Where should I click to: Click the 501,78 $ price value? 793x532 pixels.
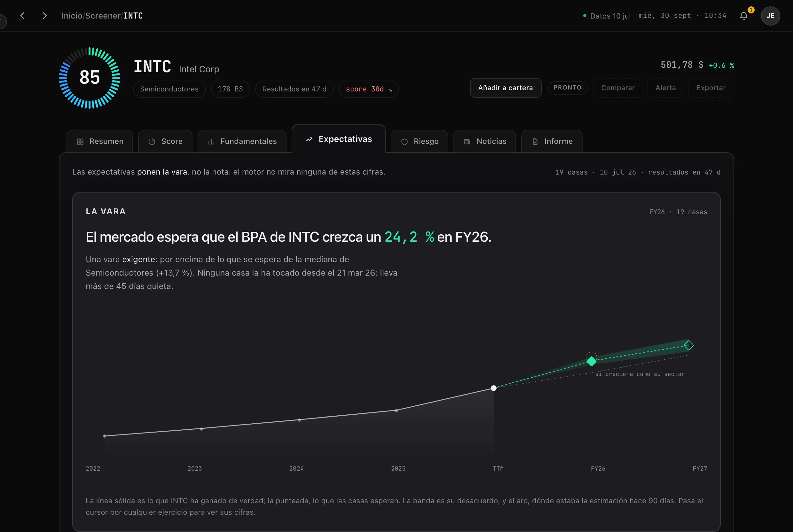coord(682,65)
